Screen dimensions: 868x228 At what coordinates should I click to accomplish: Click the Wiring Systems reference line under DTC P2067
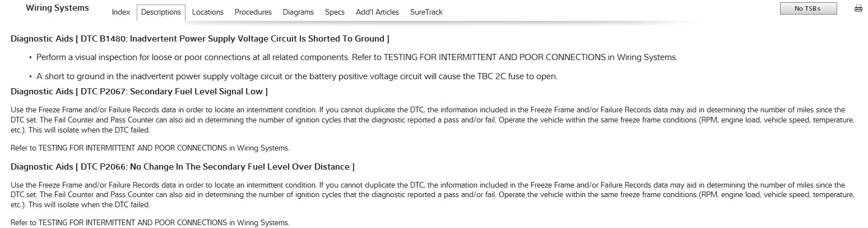click(150, 148)
